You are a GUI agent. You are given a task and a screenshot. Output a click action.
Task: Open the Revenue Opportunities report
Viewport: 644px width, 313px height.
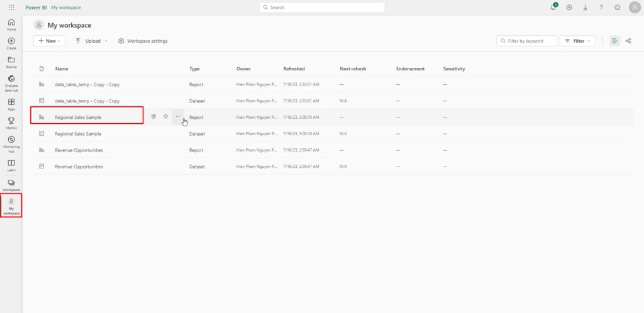[79, 150]
